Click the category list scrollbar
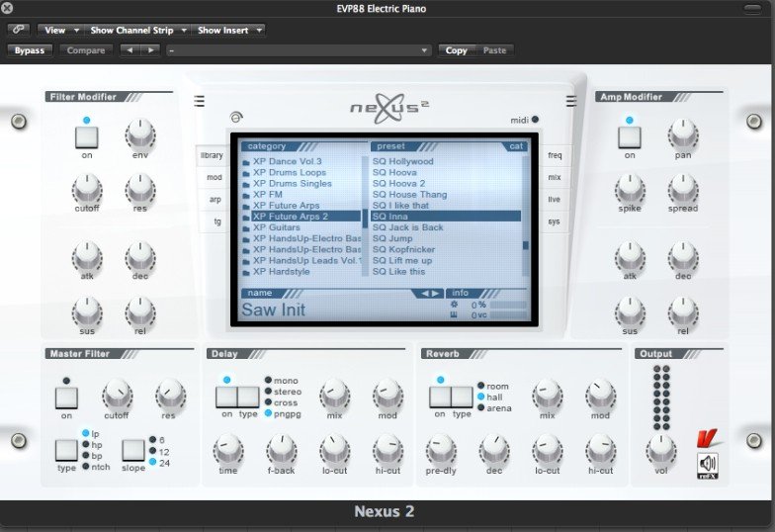This screenshot has height=532, width=775. pos(366,216)
